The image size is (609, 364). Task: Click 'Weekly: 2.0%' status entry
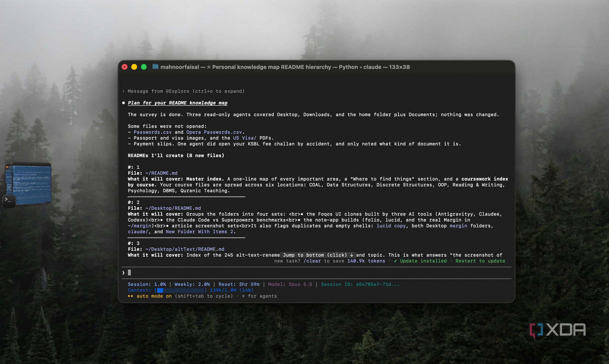pyautogui.click(x=192, y=284)
